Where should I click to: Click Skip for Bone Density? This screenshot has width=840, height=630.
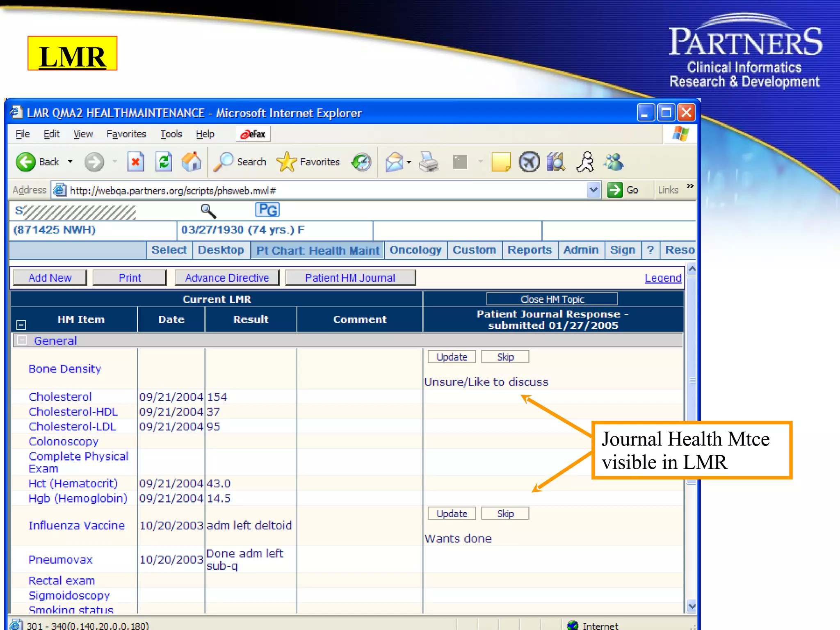tap(505, 357)
